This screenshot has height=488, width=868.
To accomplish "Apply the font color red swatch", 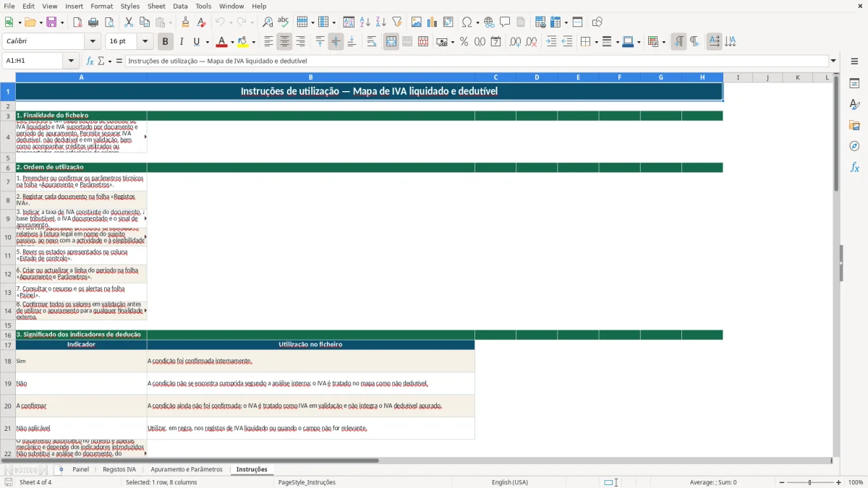I will (223, 42).
